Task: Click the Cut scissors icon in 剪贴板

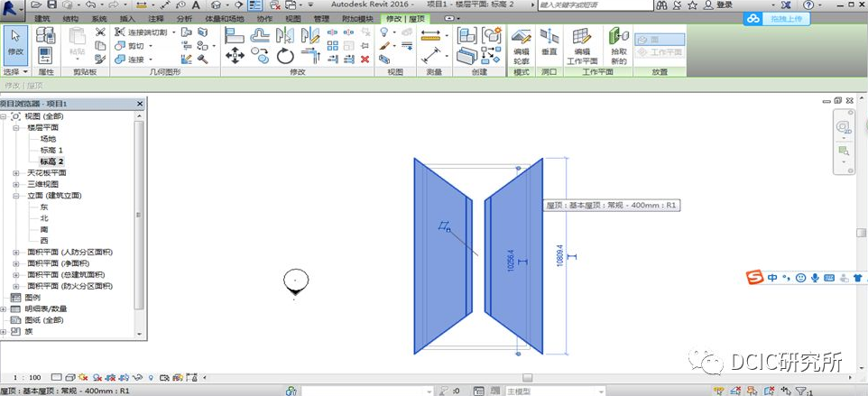Action: [x=100, y=32]
